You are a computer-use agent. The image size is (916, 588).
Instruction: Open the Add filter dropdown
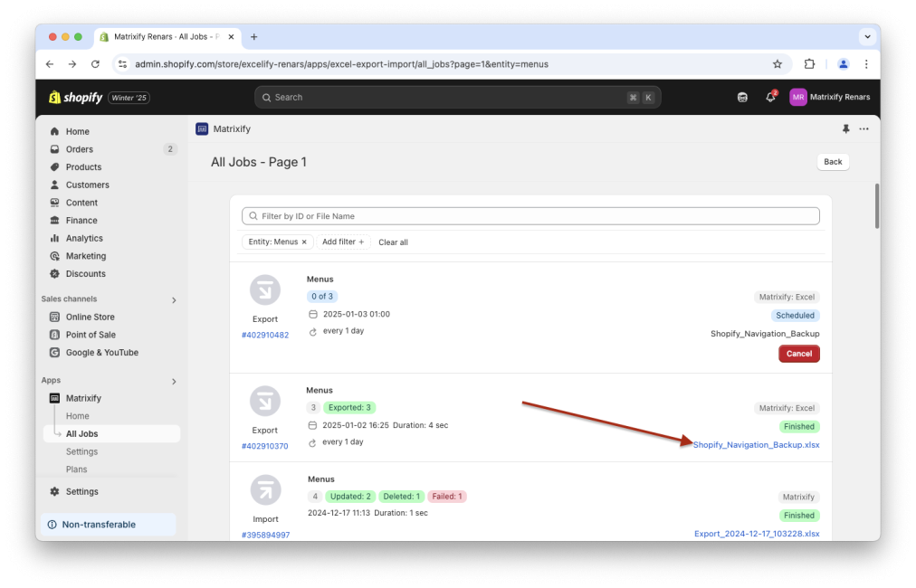click(342, 242)
